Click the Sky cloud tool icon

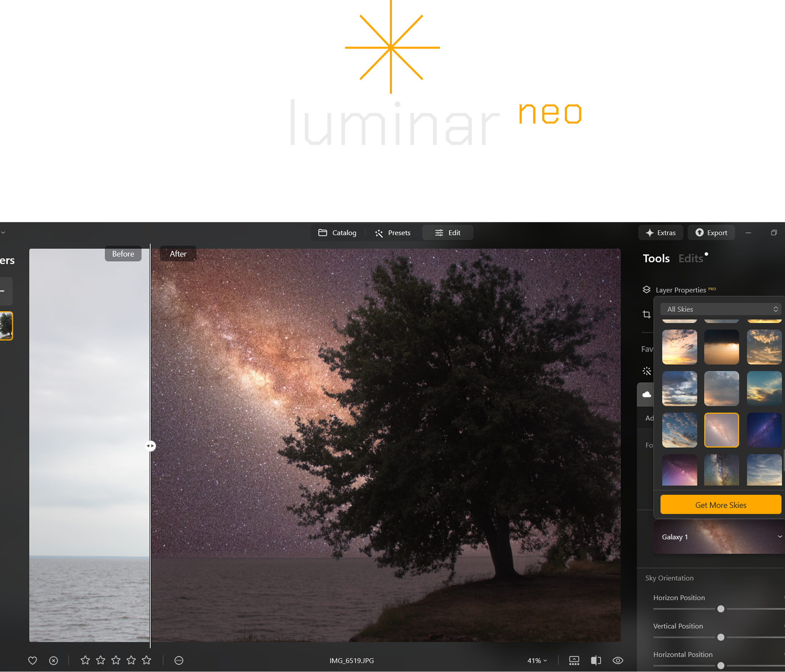[x=646, y=395]
